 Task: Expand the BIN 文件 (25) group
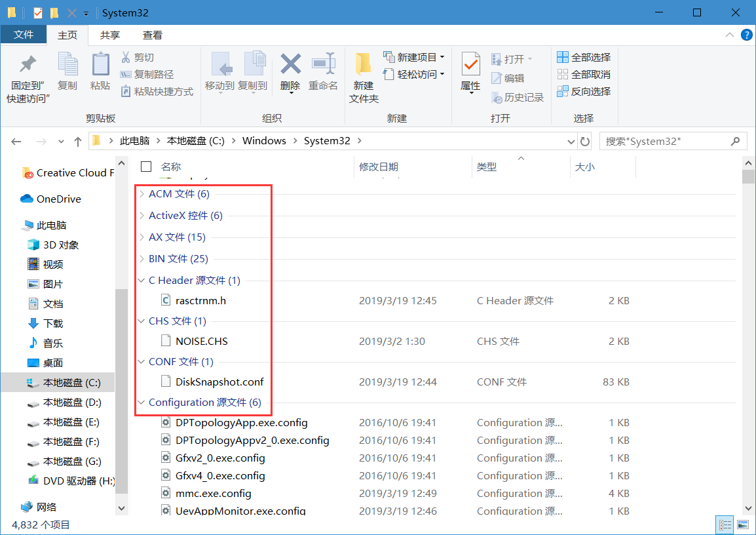pos(142,258)
